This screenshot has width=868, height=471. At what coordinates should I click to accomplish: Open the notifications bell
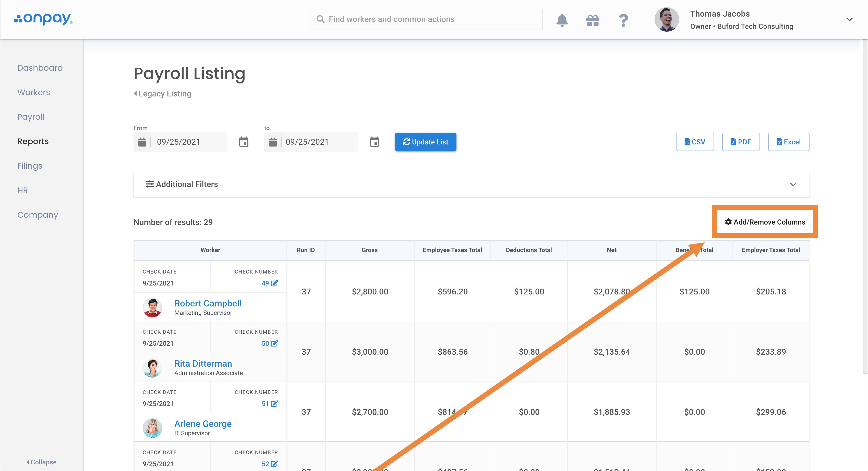[x=562, y=20]
